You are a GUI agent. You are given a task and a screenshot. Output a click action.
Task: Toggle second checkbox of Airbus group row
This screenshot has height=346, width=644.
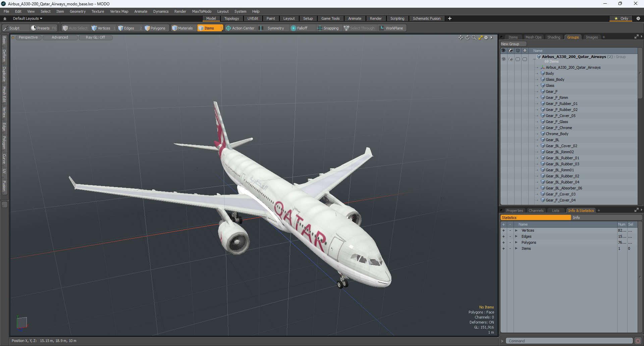click(x=525, y=59)
